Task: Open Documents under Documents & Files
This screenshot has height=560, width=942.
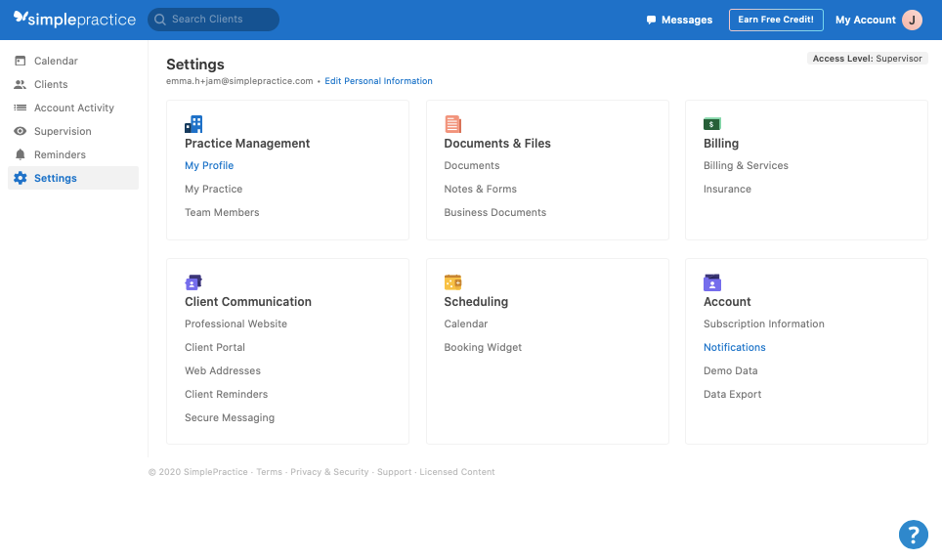Action: [472, 165]
